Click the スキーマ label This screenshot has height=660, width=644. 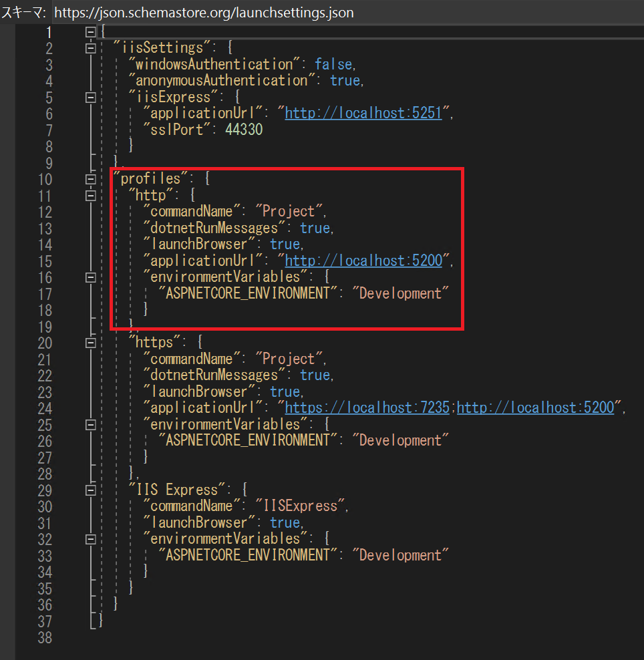coord(23,13)
